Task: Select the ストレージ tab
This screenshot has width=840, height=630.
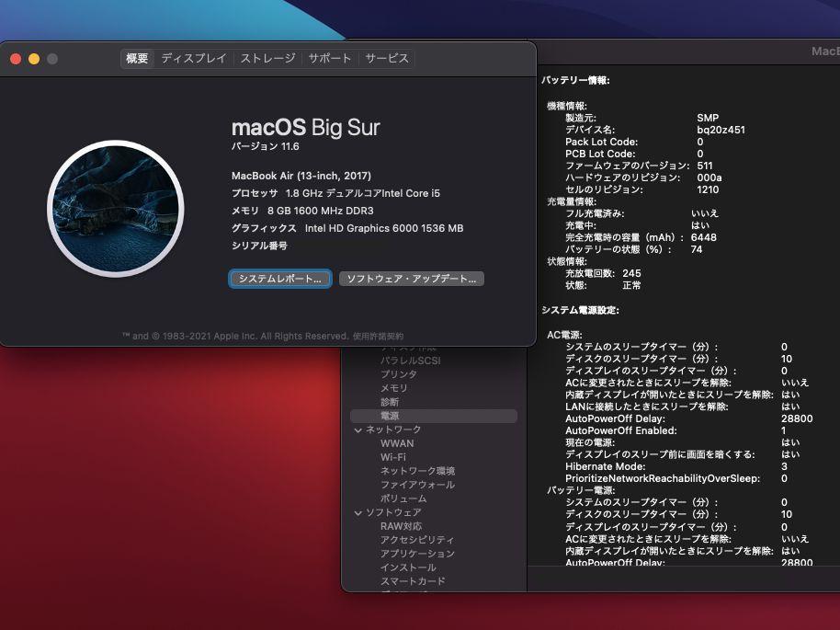Action: (267, 59)
